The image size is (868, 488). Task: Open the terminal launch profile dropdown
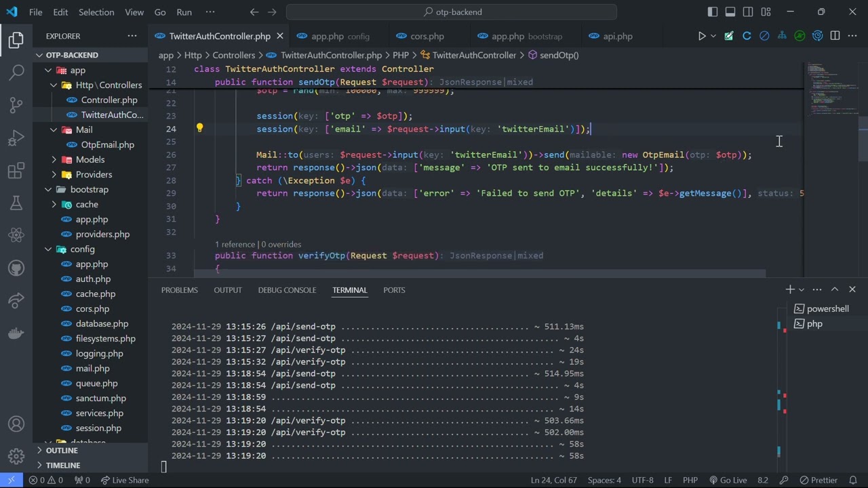tap(801, 289)
